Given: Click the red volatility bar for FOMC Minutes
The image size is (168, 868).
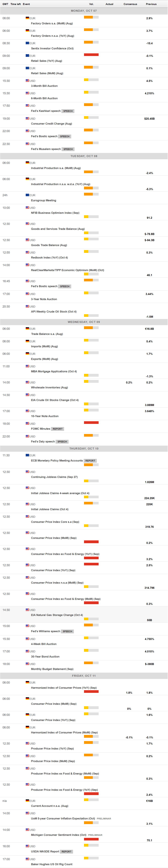Looking at the screenshot, I should coord(91,422).
